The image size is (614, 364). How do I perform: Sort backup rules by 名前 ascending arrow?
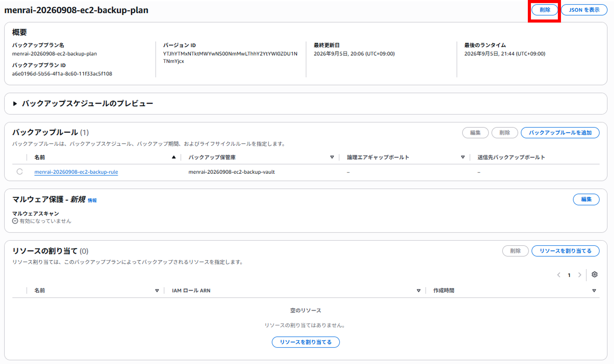point(174,157)
